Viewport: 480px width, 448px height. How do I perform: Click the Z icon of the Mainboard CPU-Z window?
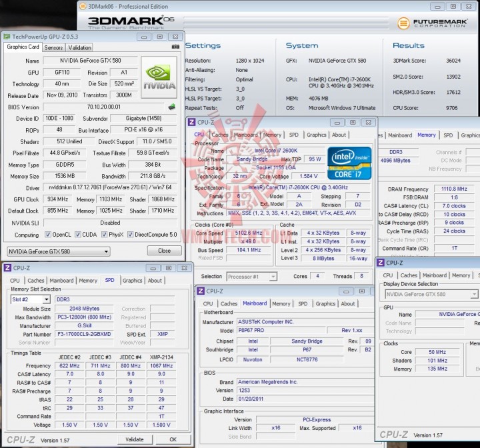click(201, 291)
